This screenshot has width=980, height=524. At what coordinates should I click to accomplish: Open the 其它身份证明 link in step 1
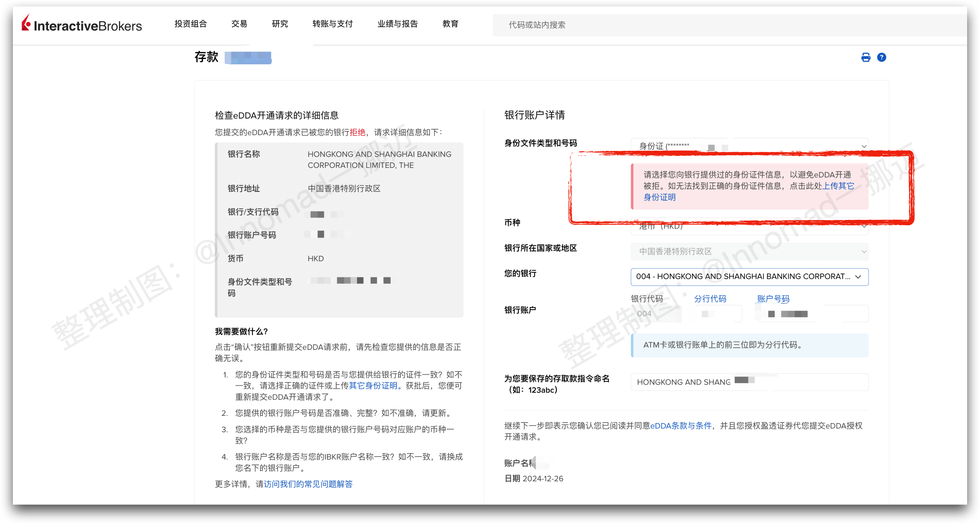(373, 386)
